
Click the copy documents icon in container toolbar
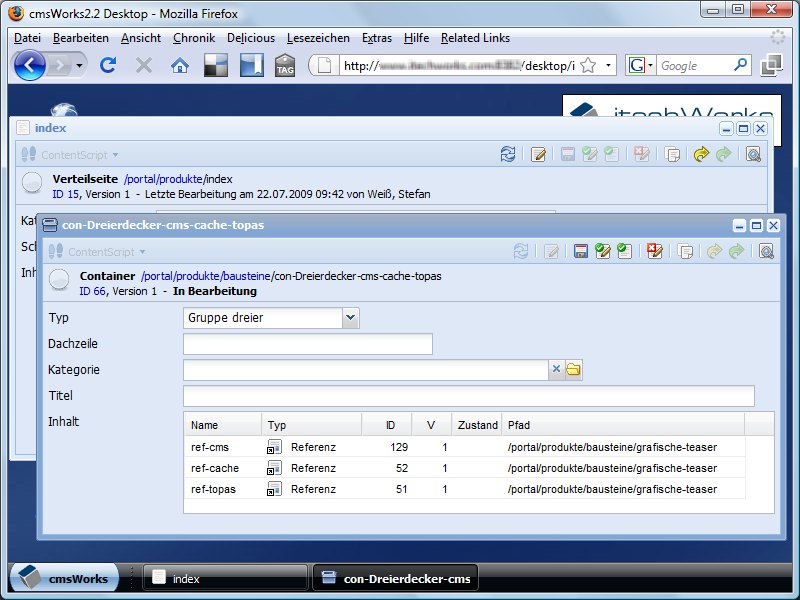point(685,251)
